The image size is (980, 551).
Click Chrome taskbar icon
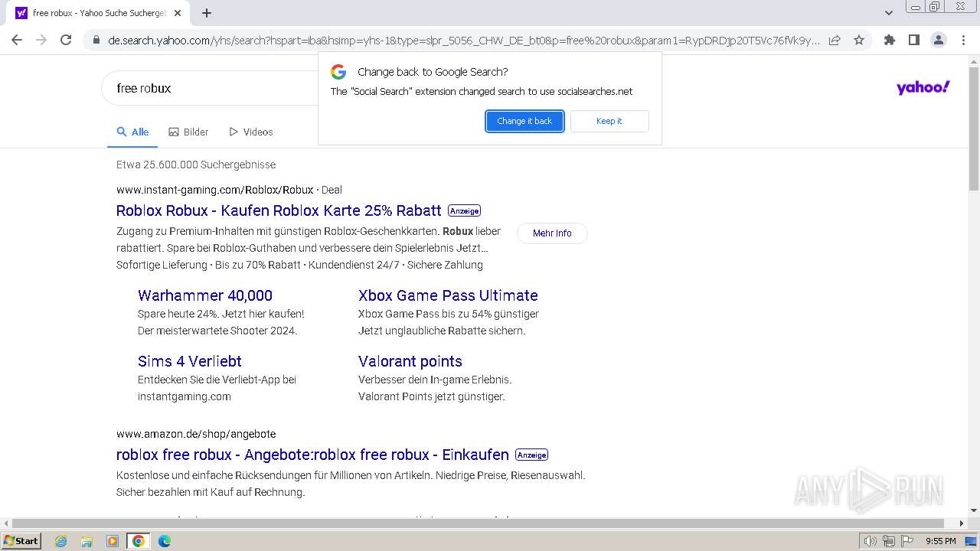coord(139,541)
